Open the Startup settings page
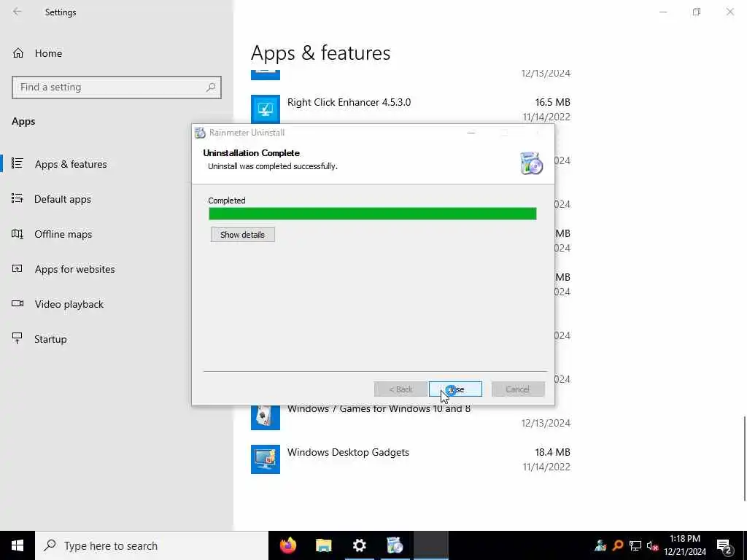Viewport: 747px width, 560px height. pos(50,339)
